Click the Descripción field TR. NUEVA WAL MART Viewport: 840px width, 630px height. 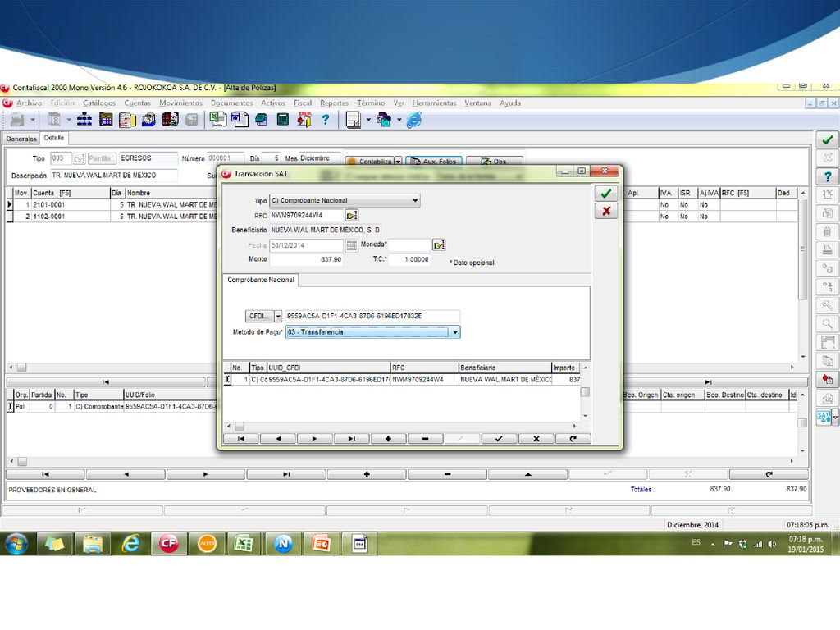[113, 176]
